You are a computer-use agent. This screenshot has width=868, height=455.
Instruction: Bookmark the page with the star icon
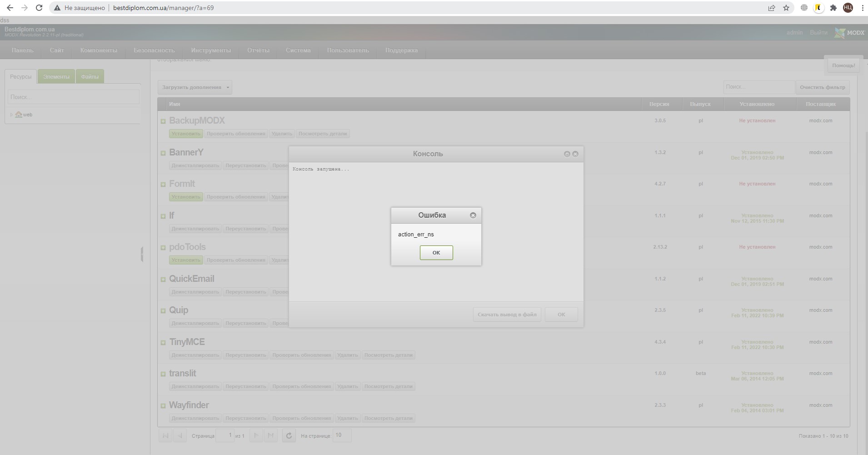point(786,8)
